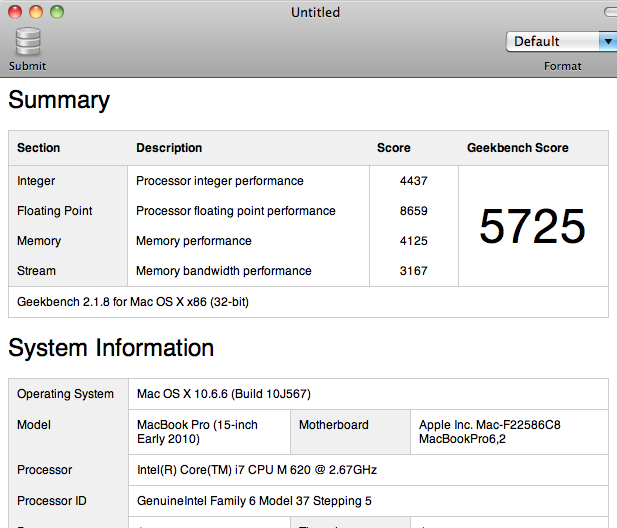The width and height of the screenshot is (617, 528).
Task: Select the Floating Point section label
Action: (55, 211)
